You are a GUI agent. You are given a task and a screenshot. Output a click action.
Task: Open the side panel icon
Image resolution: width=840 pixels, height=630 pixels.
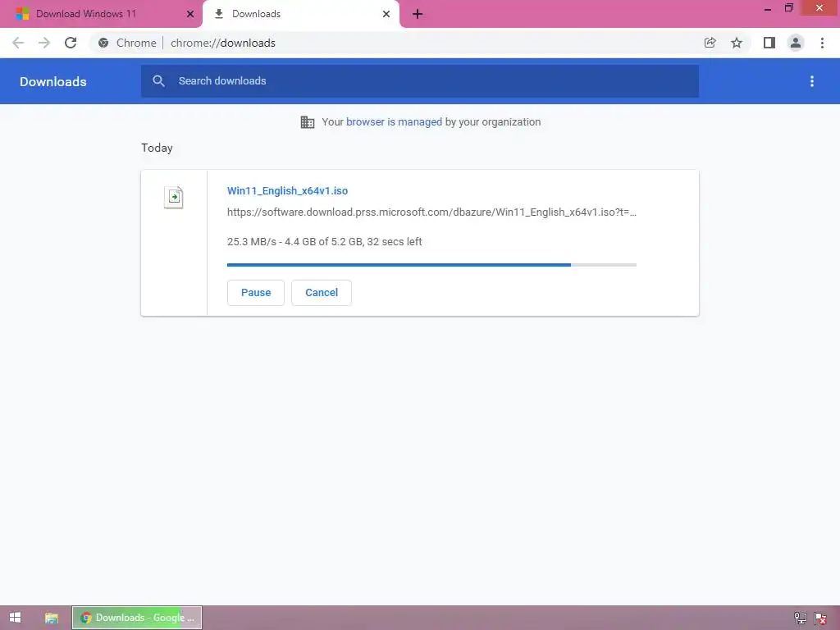tap(769, 43)
